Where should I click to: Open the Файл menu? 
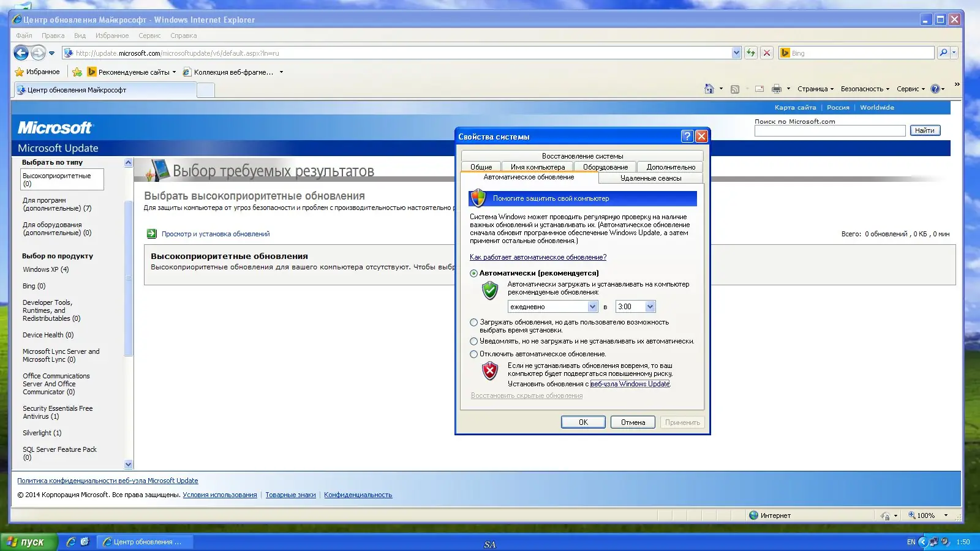[24, 36]
